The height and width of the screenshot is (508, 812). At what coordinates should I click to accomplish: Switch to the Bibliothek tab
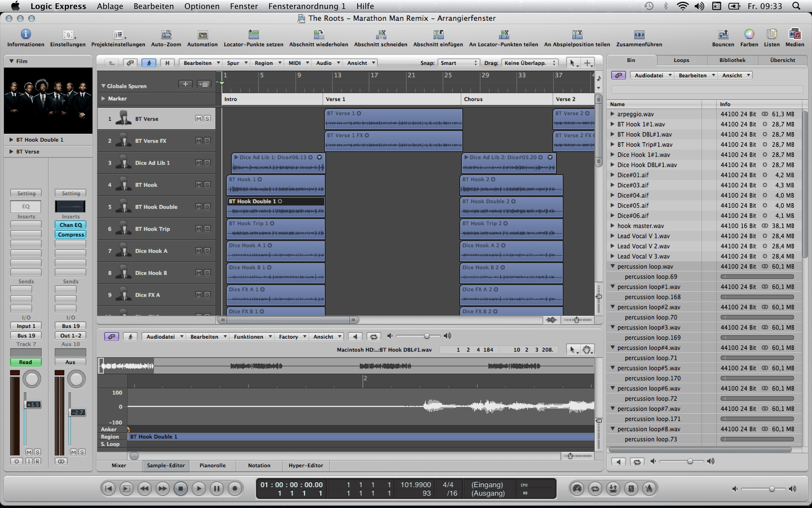coord(732,60)
